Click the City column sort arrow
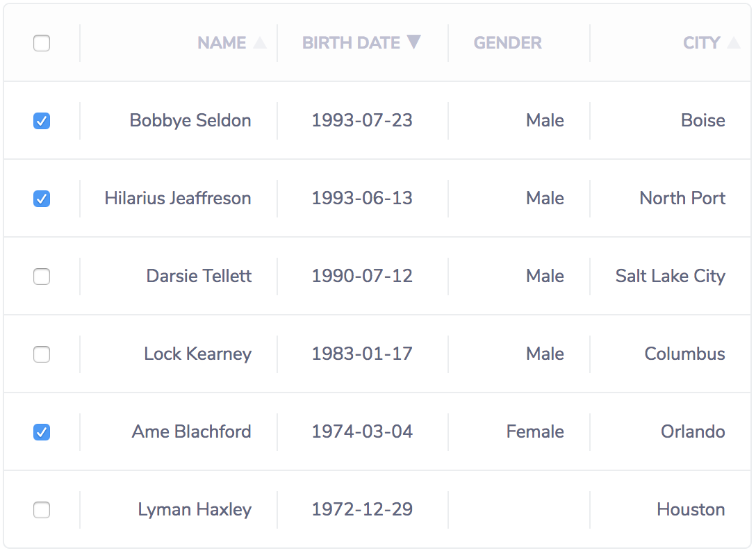Screen dimensions: 756x553 (733, 43)
